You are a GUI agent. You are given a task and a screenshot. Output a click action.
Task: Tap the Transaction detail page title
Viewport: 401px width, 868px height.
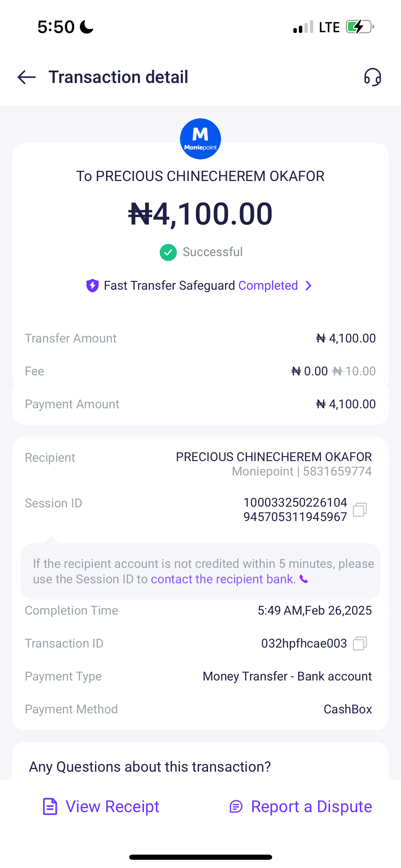click(x=118, y=77)
